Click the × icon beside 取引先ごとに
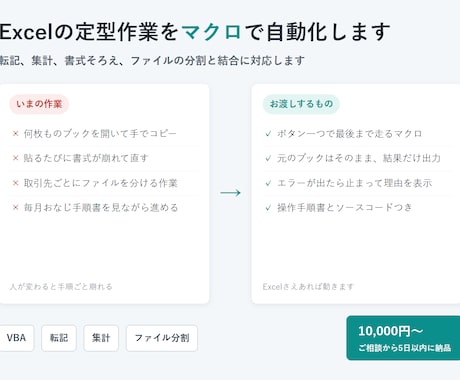Viewport: 460px width, 380px height. click(x=15, y=183)
